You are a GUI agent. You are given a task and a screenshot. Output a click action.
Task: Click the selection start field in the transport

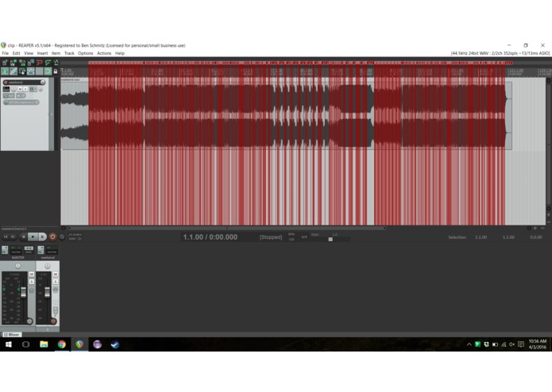(x=481, y=237)
